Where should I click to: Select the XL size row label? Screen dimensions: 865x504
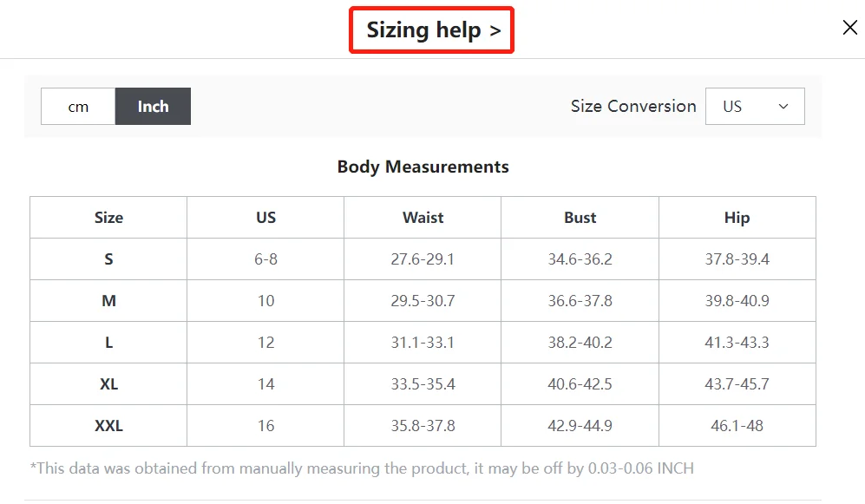(108, 384)
